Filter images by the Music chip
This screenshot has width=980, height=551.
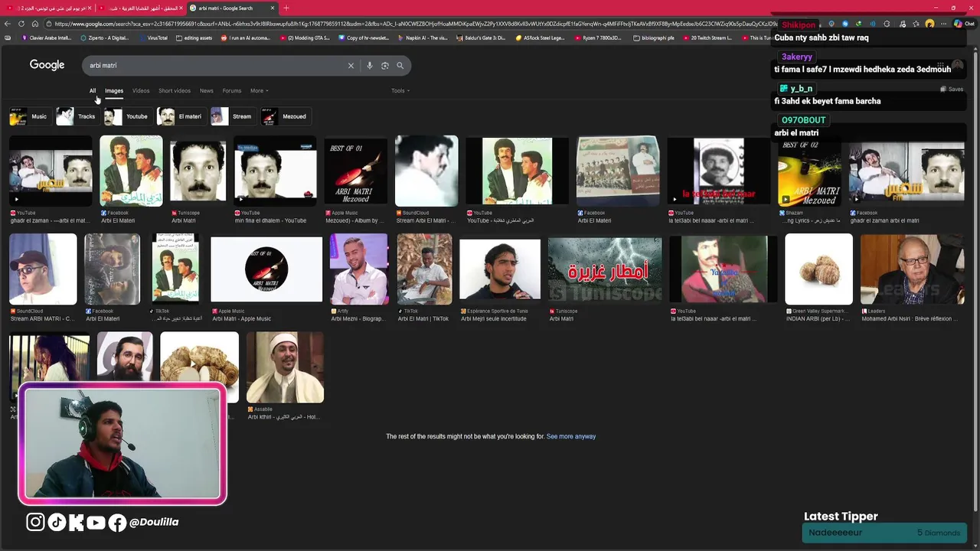(x=29, y=116)
